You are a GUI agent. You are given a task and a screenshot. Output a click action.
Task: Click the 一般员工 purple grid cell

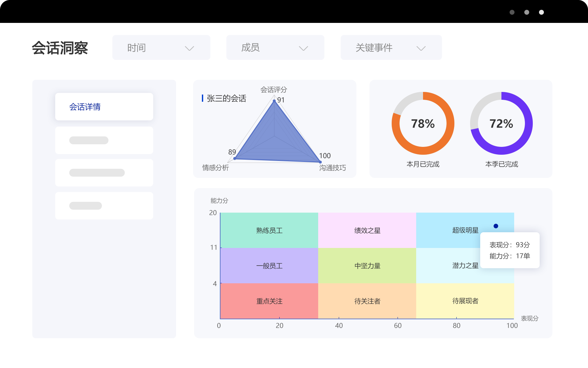pyautogui.click(x=269, y=266)
